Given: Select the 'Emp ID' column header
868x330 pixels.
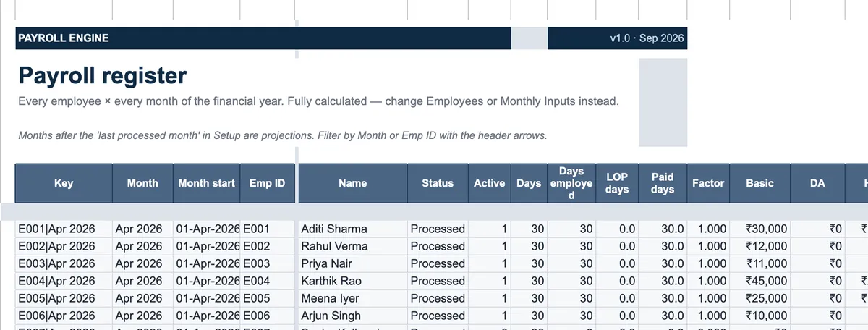Looking at the screenshot, I should (267, 183).
